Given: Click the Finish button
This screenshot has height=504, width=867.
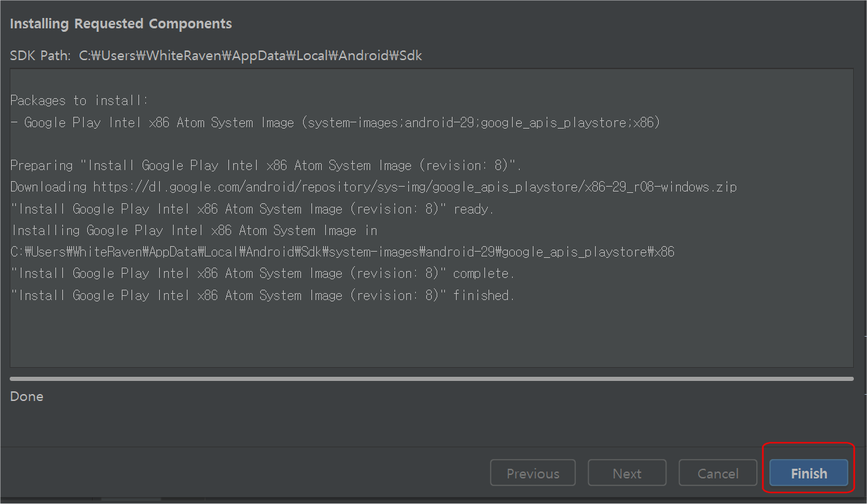Looking at the screenshot, I should 809,473.
